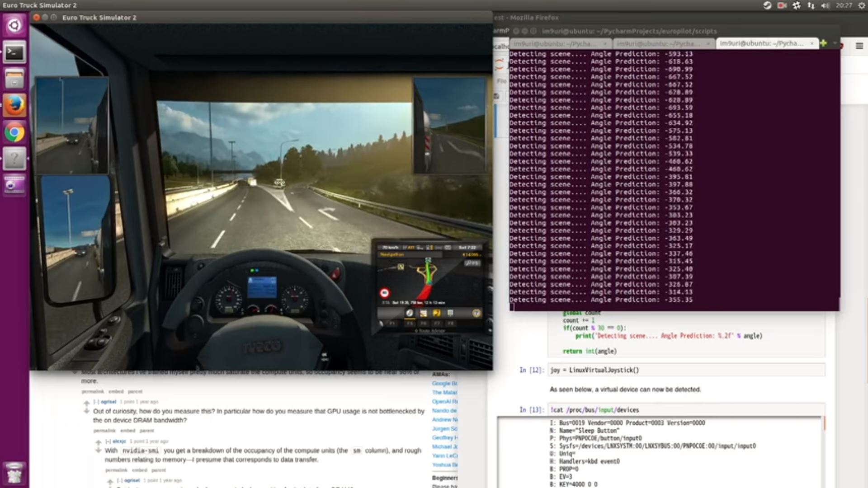Close the third terminal tab
Screen dimensions: 868x488
pos(811,43)
